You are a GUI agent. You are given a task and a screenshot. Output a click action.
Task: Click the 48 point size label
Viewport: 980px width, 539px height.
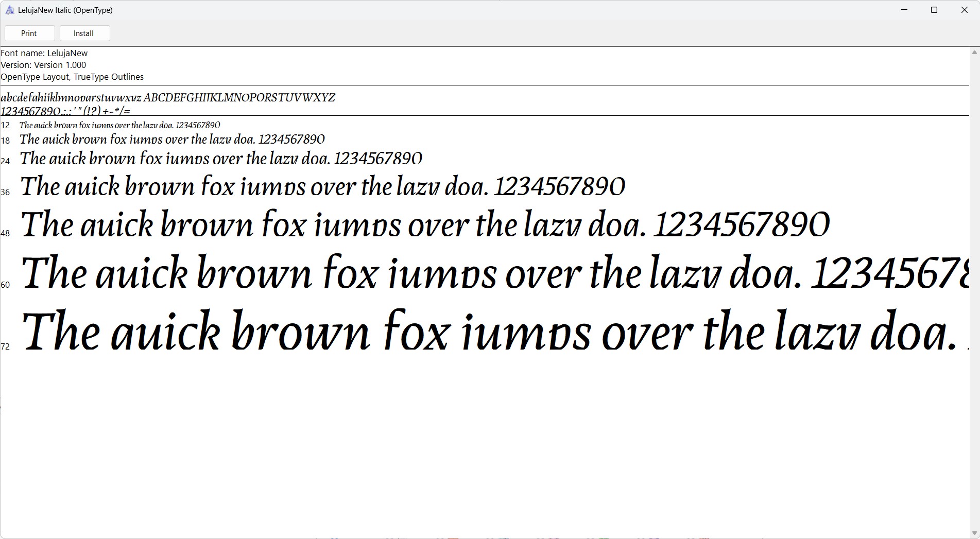coord(5,233)
